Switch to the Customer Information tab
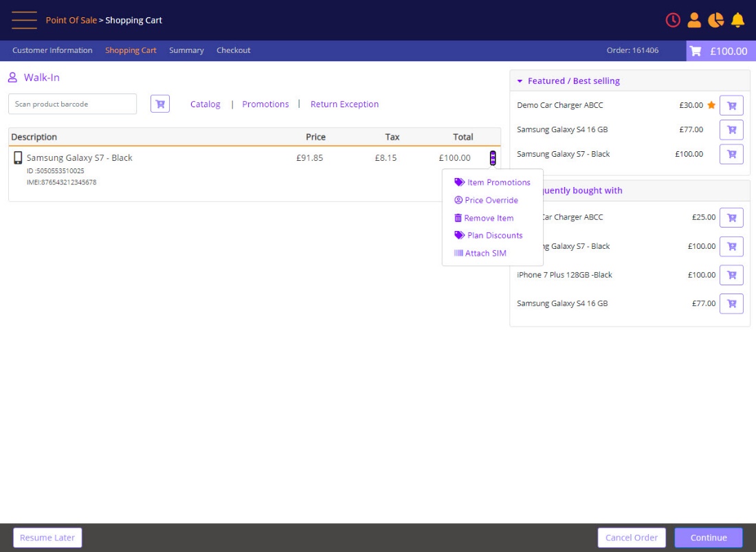 coord(52,50)
